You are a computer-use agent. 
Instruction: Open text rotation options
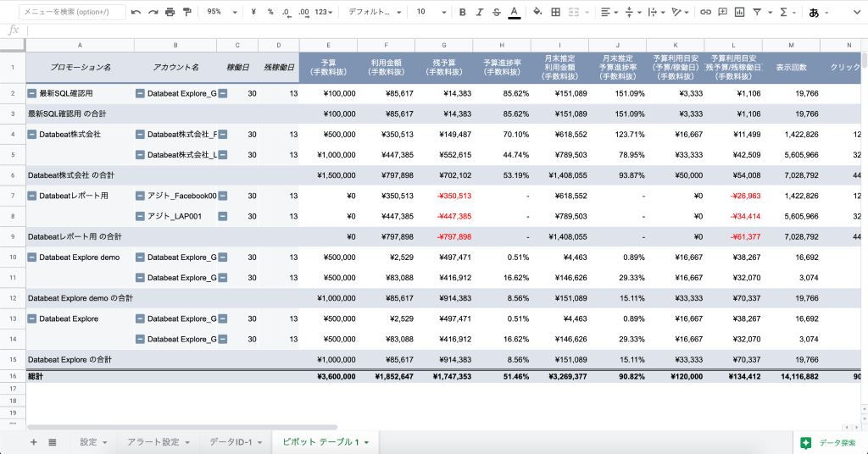[x=679, y=12]
